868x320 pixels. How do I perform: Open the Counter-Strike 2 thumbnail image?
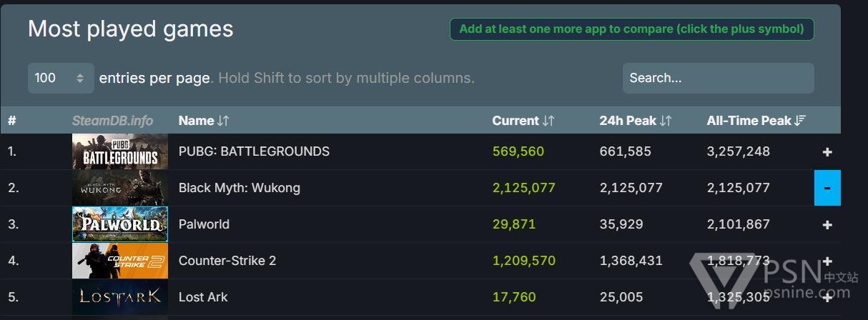pos(120,261)
